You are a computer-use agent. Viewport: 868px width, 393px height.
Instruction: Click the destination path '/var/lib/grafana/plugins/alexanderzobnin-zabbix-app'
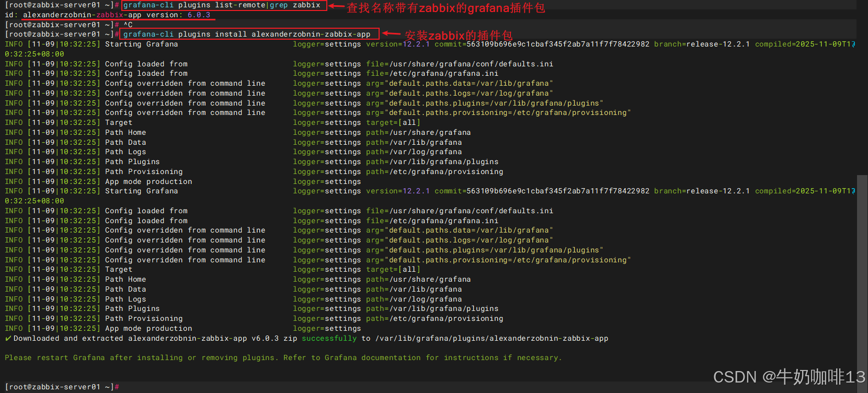tap(492, 338)
